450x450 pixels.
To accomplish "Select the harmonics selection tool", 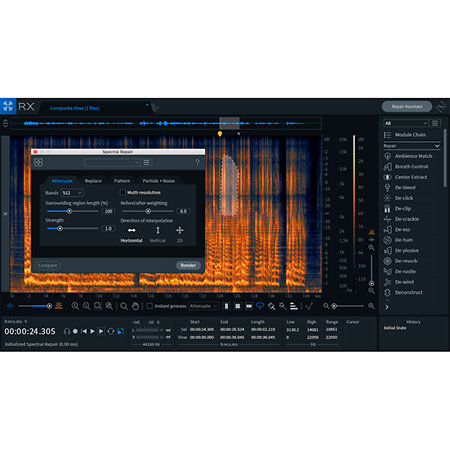I will [294, 306].
